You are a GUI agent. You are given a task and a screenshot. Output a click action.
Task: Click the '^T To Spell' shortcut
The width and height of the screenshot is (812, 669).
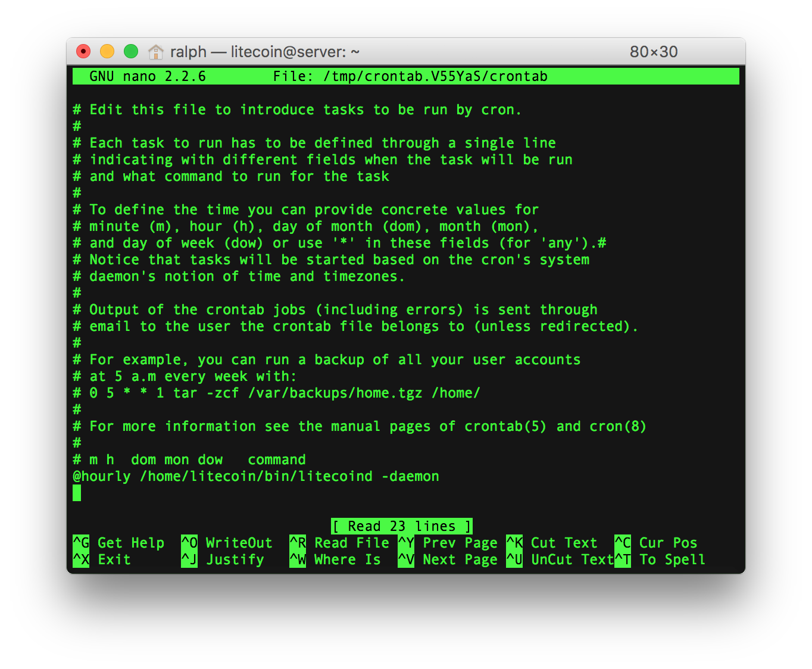660,559
